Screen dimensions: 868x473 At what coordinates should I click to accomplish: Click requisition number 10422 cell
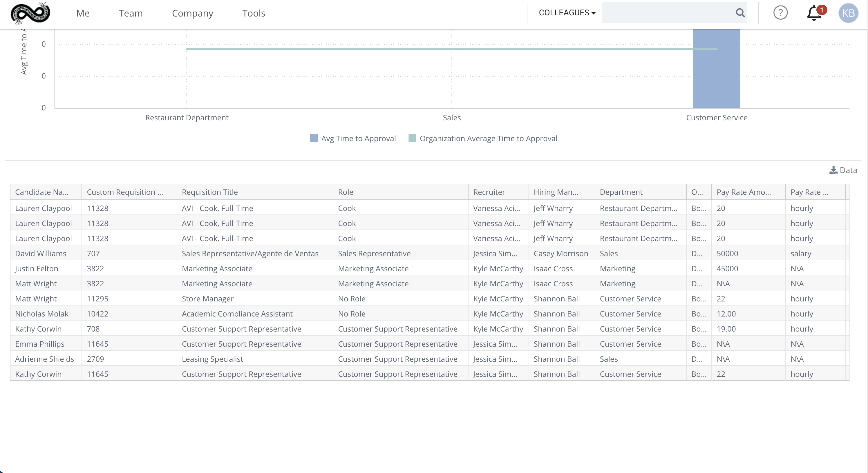click(129, 313)
